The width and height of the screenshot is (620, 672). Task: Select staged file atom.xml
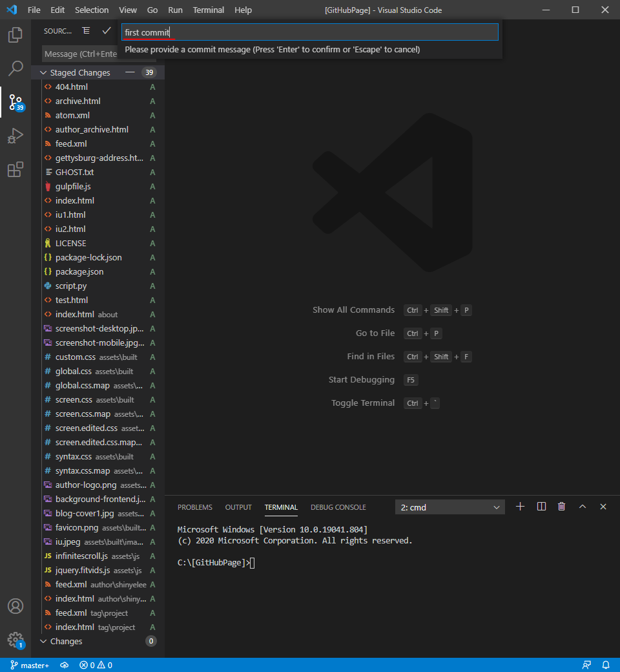[x=72, y=115]
